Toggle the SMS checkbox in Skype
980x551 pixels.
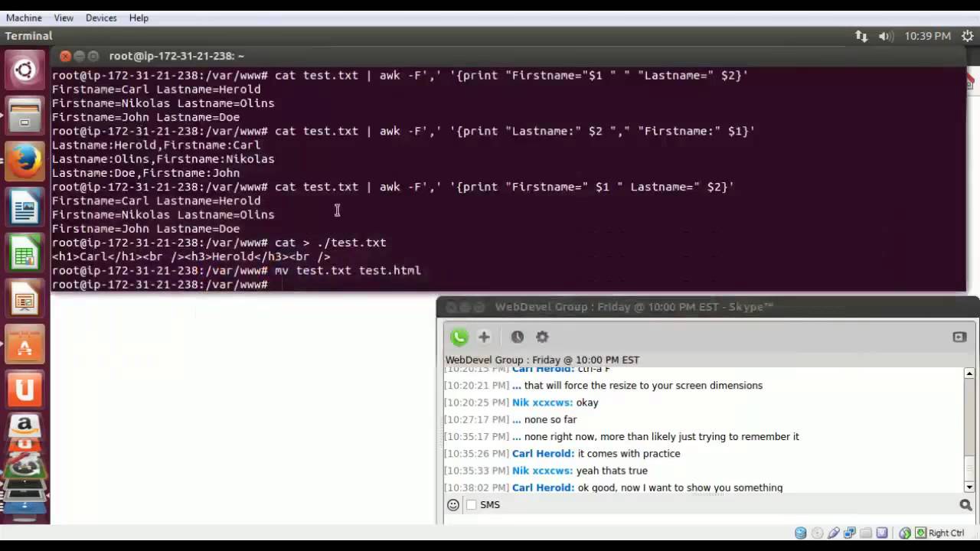click(472, 505)
